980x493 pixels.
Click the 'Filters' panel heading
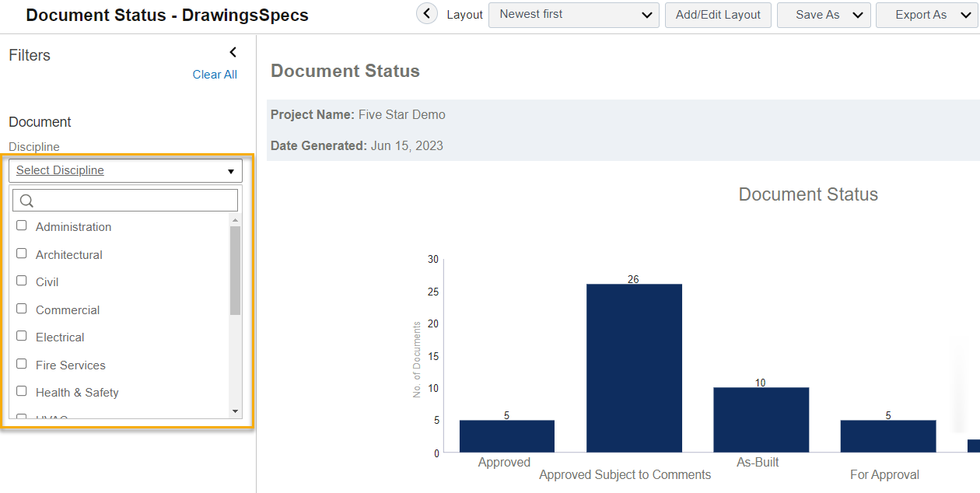30,55
